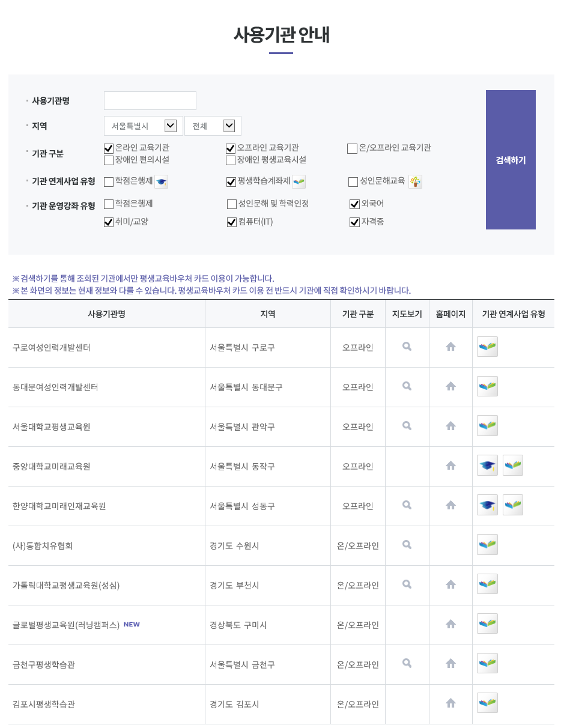
Task: Select 글로벌평생교육원(러닝캠퍼스) institution name
Action: [66, 625]
